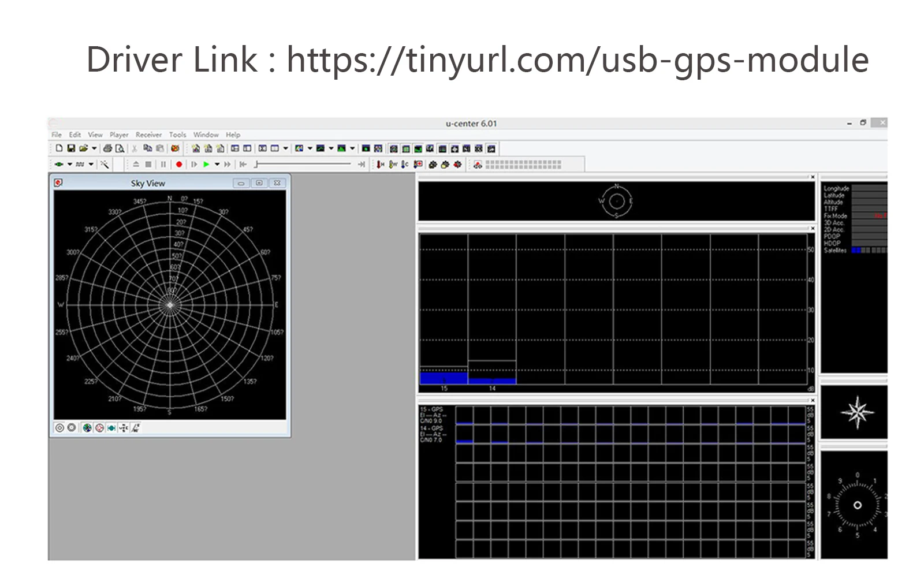The height and width of the screenshot is (578, 924).
Task: Click the Copy icon
Action: tap(147, 148)
